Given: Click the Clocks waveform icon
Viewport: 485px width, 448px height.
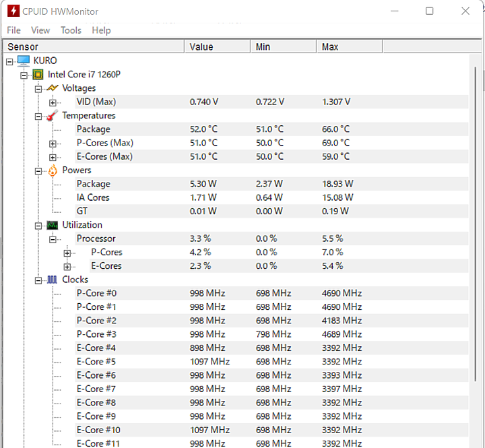Looking at the screenshot, I should tap(52, 280).
